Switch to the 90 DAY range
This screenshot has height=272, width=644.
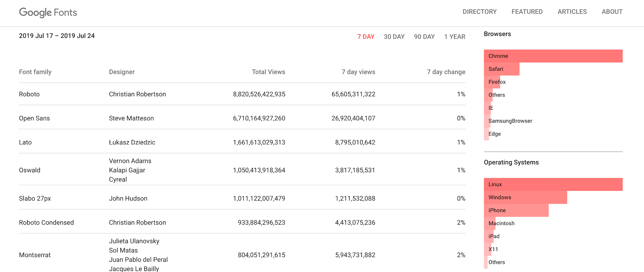[x=424, y=37]
